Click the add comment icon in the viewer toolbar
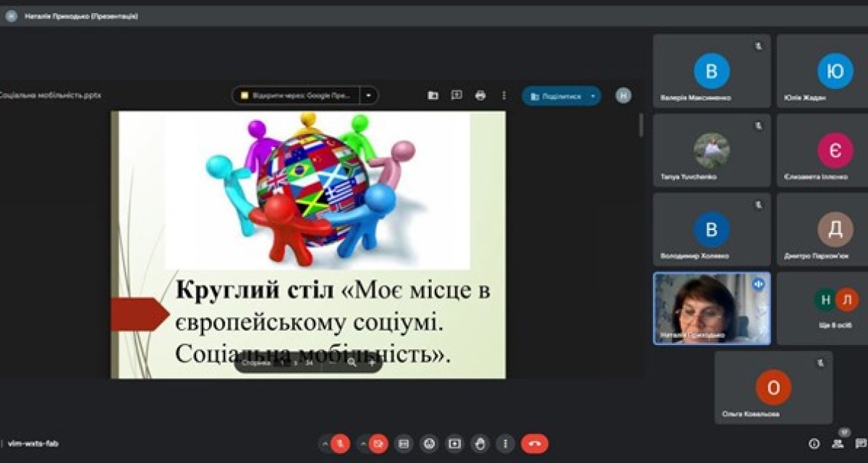868x463 pixels. click(x=456, y=95)
